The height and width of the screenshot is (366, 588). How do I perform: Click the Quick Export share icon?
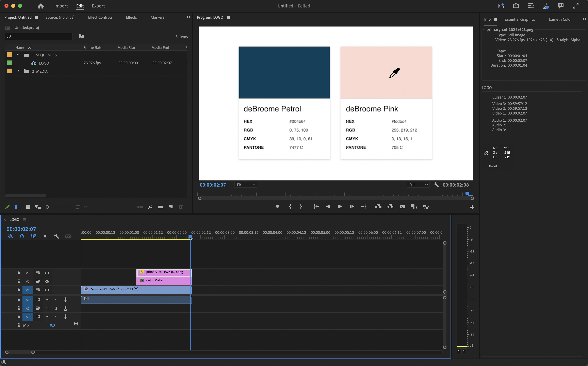[x=516, y=6]
